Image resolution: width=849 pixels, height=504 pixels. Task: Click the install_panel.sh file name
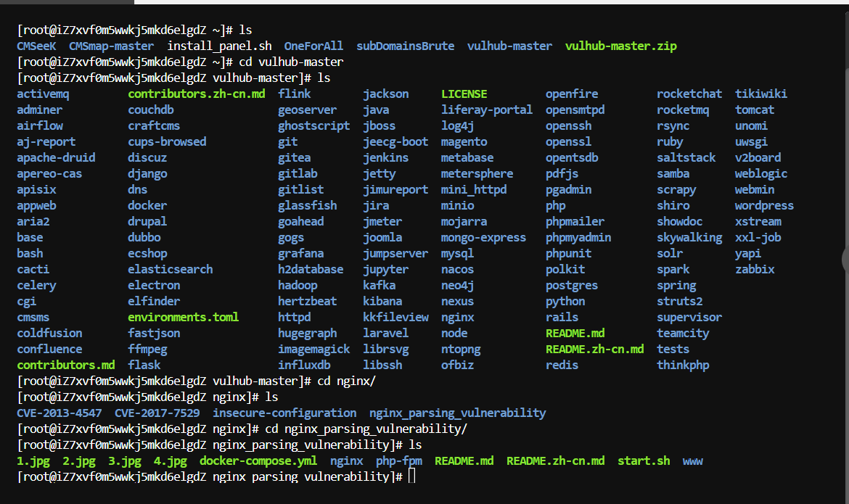[219, 46]
